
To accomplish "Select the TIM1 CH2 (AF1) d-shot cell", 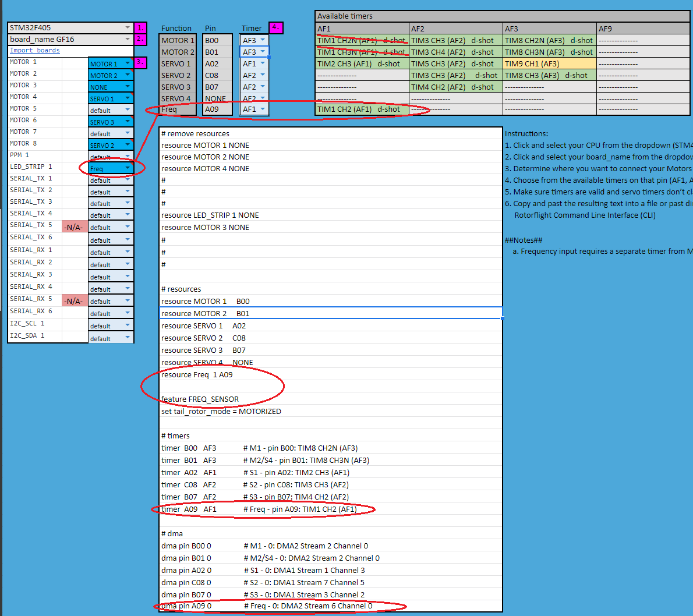I will coord(362,109).
